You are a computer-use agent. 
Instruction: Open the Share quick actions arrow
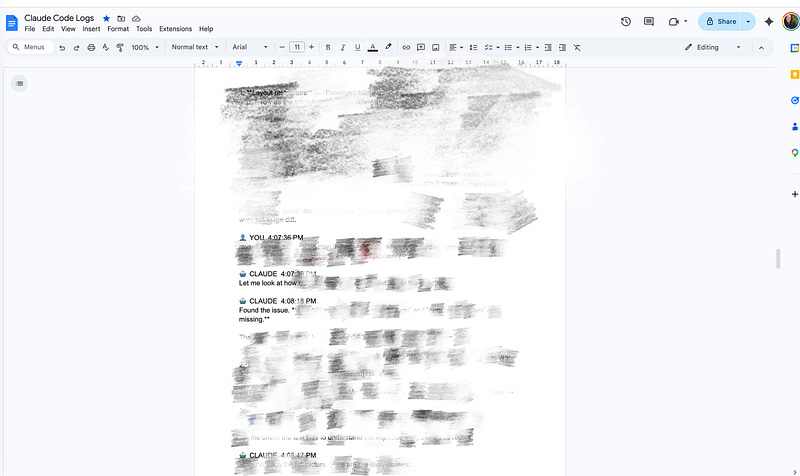[748, 21]
